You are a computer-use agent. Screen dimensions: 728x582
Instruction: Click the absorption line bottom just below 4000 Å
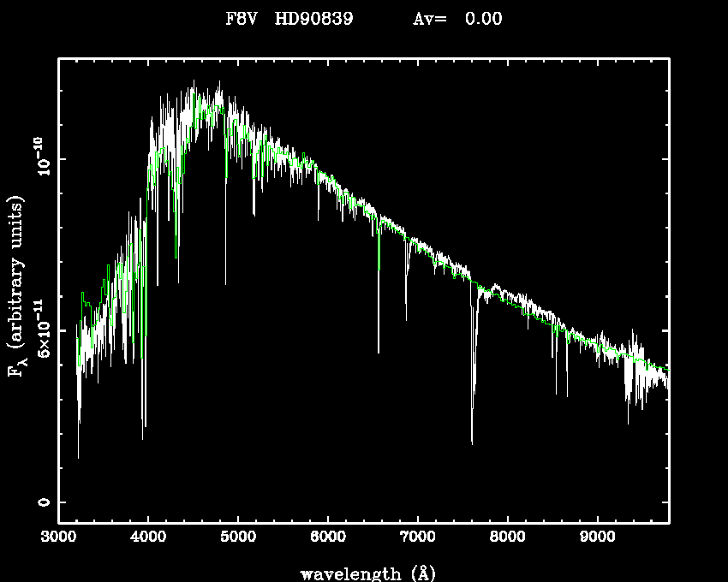[x=143, y=436]
